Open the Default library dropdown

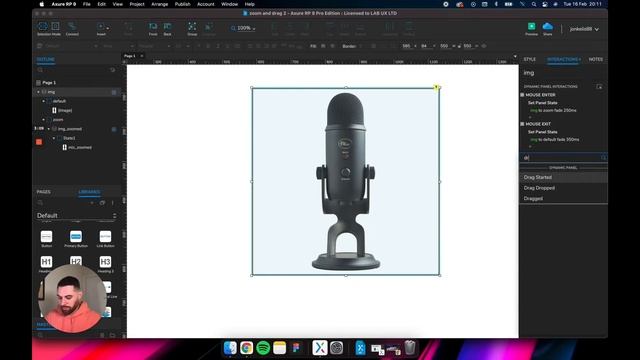pyautogui.click(x=76, y=216)
